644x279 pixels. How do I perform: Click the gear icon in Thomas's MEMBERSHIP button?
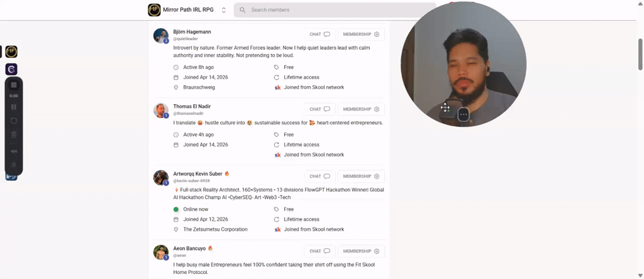pyautogui.click(x=377, y=109)
